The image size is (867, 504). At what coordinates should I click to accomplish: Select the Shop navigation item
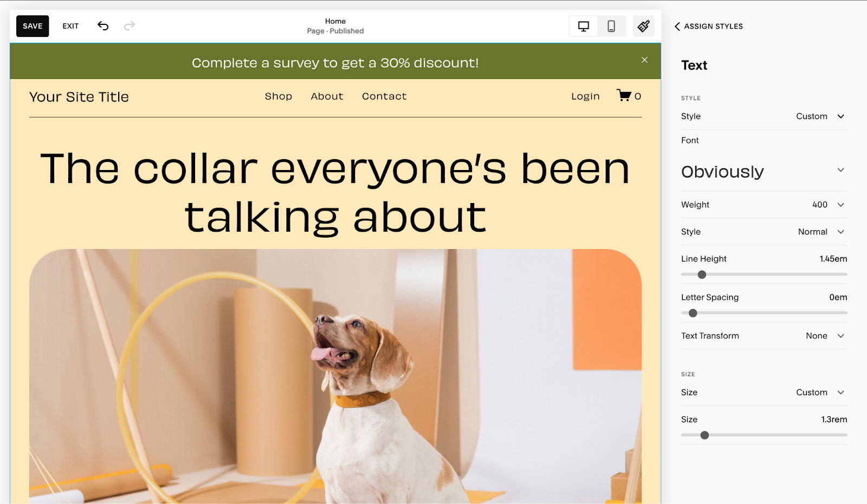[279, 96]
